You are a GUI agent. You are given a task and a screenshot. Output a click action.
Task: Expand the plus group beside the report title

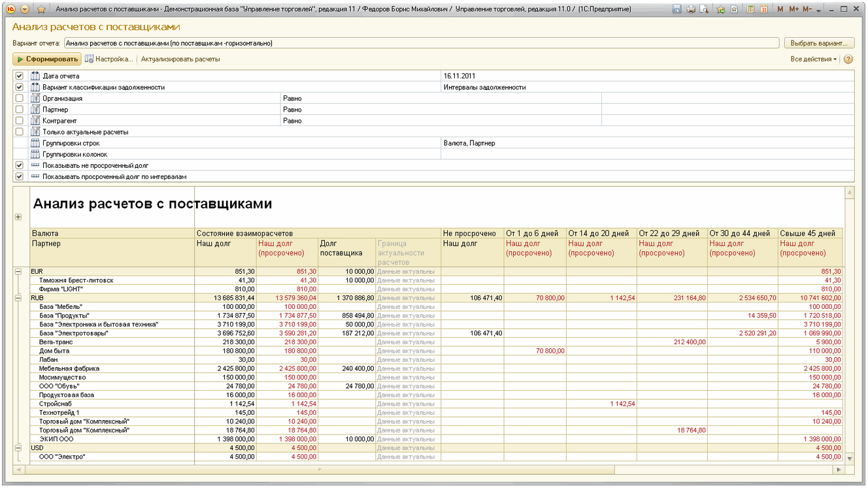pos(18,218)
